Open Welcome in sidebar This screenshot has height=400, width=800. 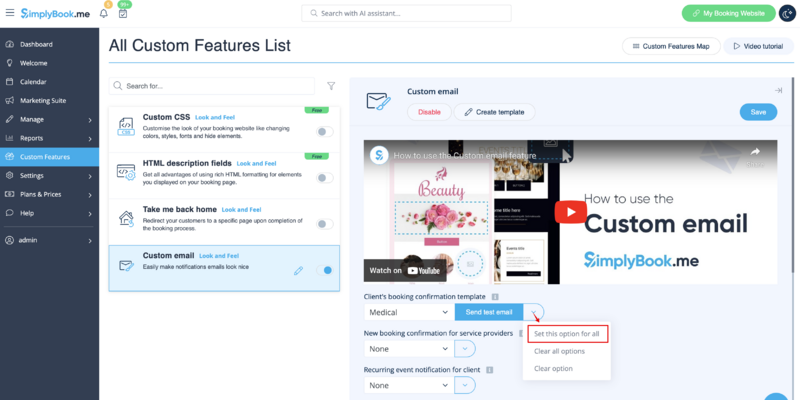coord(49,63)
